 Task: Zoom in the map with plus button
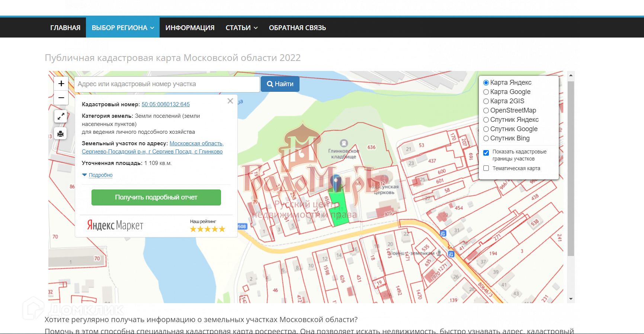[x=61, y=84]
